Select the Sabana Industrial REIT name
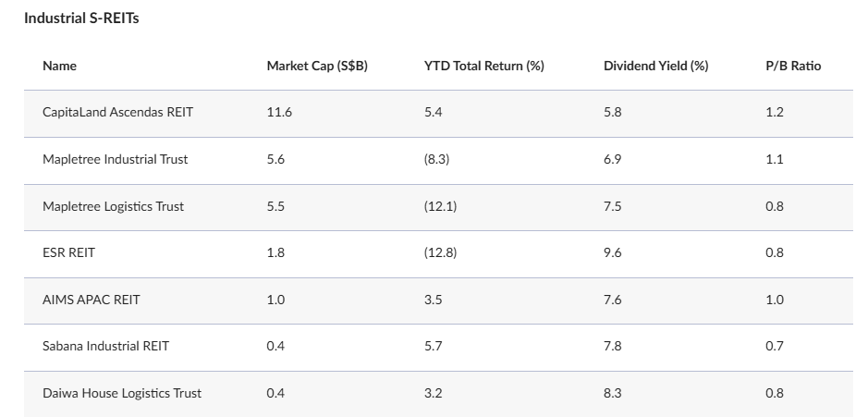This screenshot has height=417, width=868. pos(105,346)
